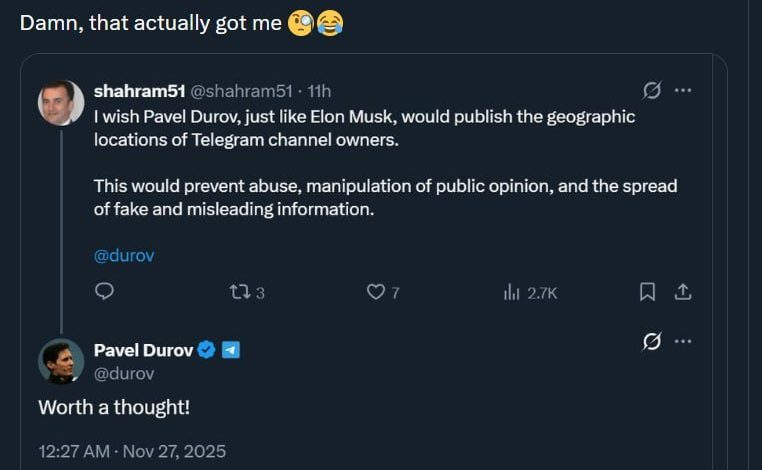Viewport: 762px width, 470px height.
Task: Open Pavel Durov's name link
Action: (143, 350)
